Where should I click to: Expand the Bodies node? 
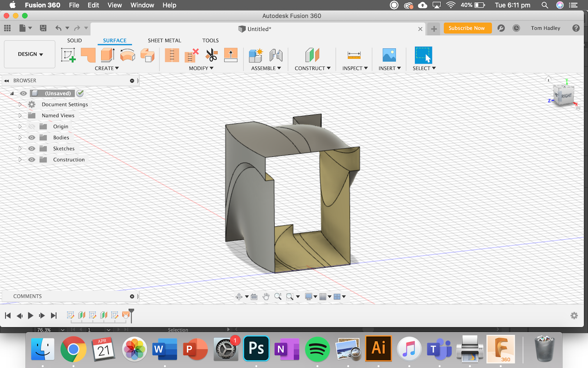(20, 138)
